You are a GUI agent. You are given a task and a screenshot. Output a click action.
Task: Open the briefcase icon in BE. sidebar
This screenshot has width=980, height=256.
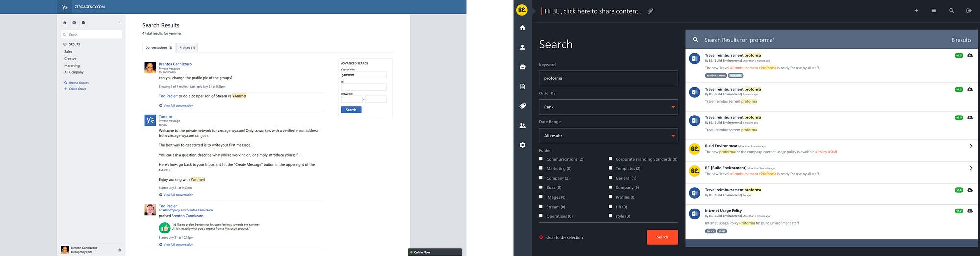pos(522,67)
